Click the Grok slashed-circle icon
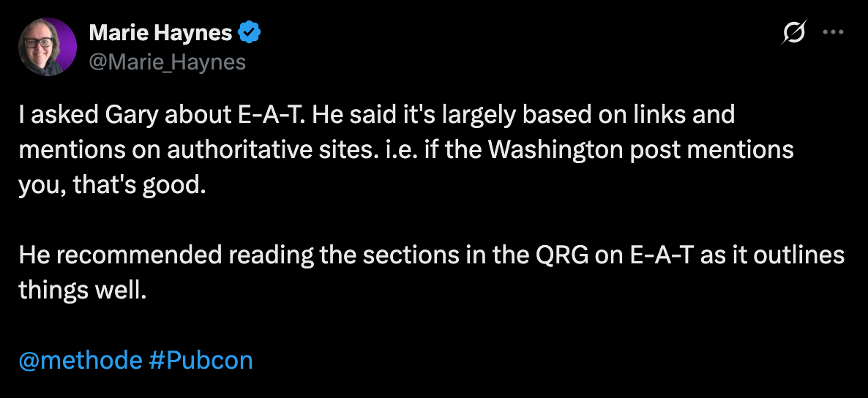 point(794,33)
